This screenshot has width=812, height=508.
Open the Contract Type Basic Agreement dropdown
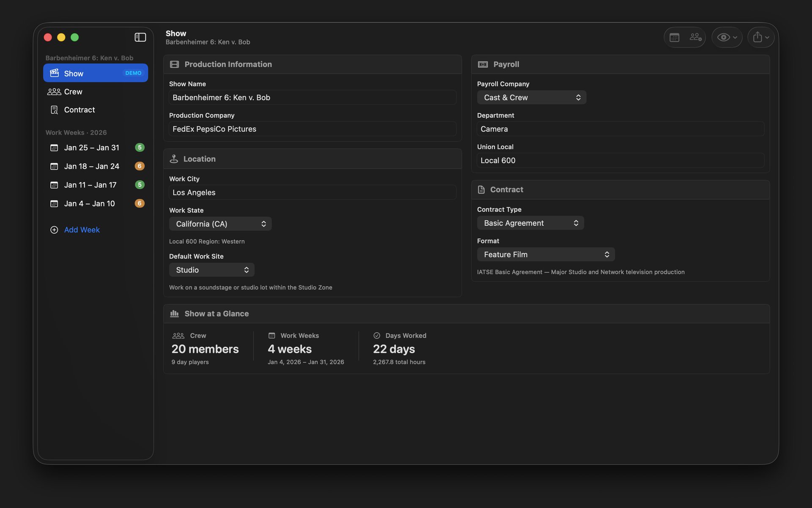point(530,223)
